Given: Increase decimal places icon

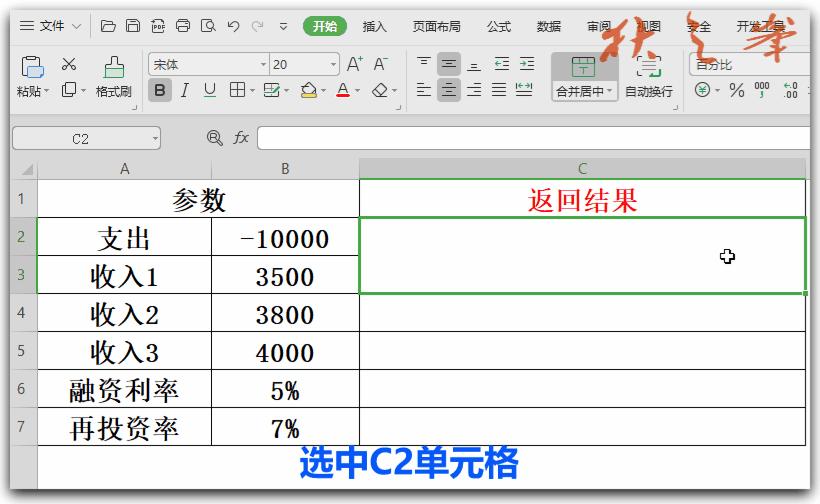Looking at the screenshot, I should pos(790,90).
